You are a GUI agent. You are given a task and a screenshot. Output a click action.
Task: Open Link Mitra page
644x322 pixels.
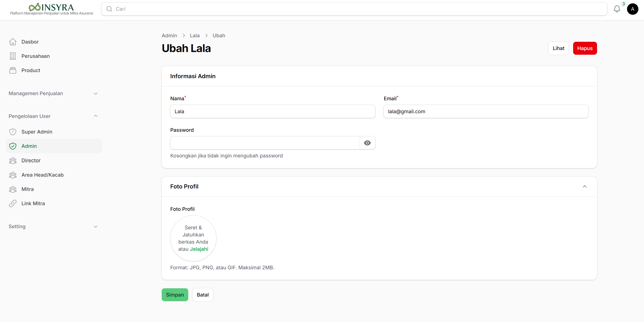pyautogui.click(x=54, y=203)
